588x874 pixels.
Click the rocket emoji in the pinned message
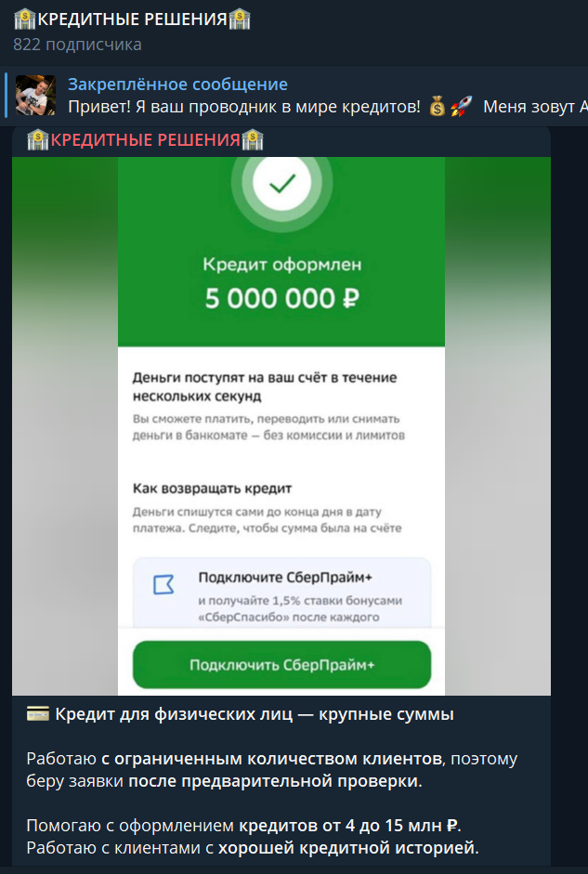[461, 106]
